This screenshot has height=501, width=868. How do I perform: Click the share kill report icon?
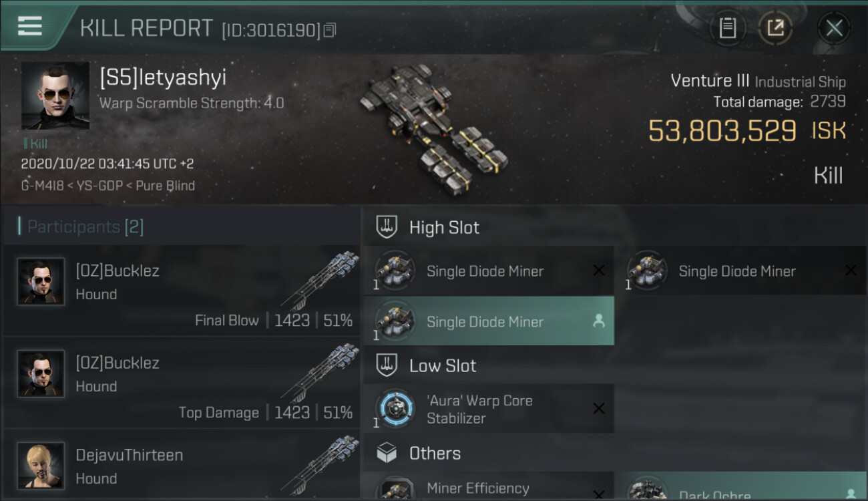click(775, 28)
